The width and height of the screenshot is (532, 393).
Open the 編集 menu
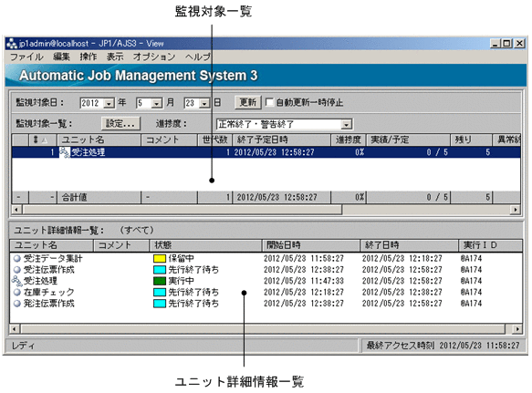coord(61,57)
